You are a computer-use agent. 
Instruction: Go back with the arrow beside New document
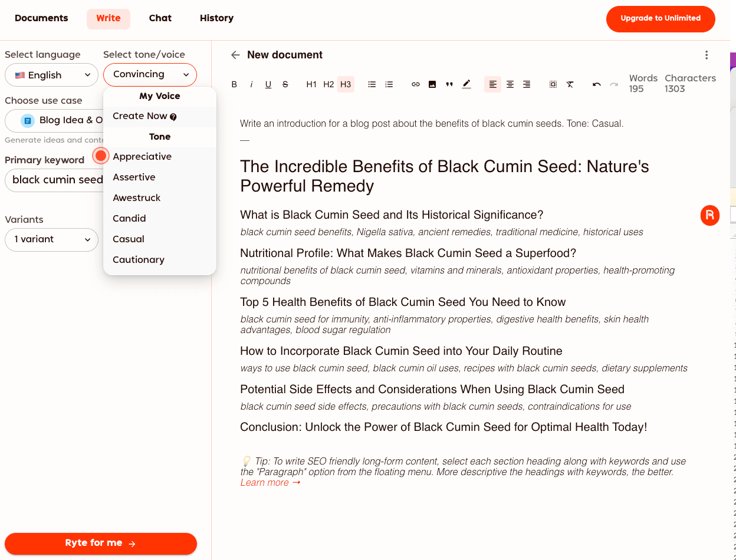click(x=235, y=55)
